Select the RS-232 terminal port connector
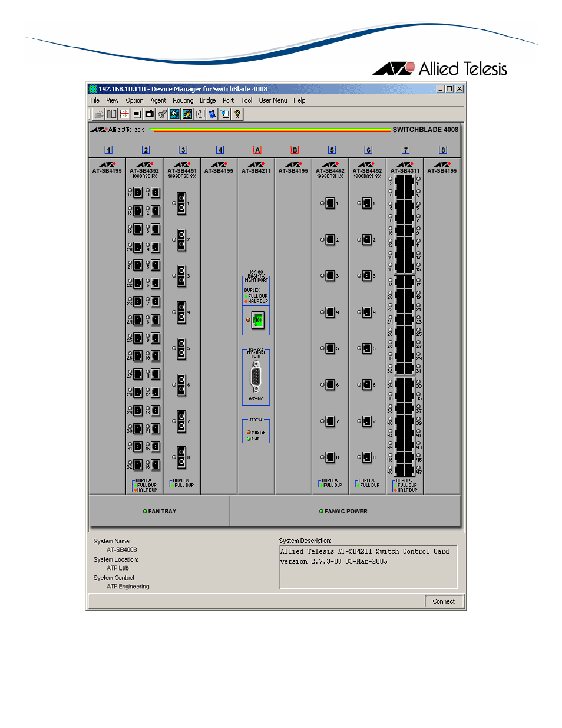 pyautogui.click(x=256, y=377)
